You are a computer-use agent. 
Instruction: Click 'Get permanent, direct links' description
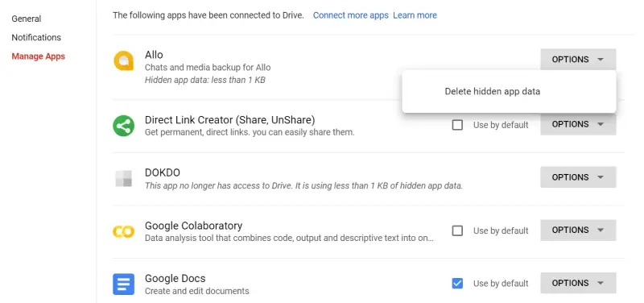point(250,133)
